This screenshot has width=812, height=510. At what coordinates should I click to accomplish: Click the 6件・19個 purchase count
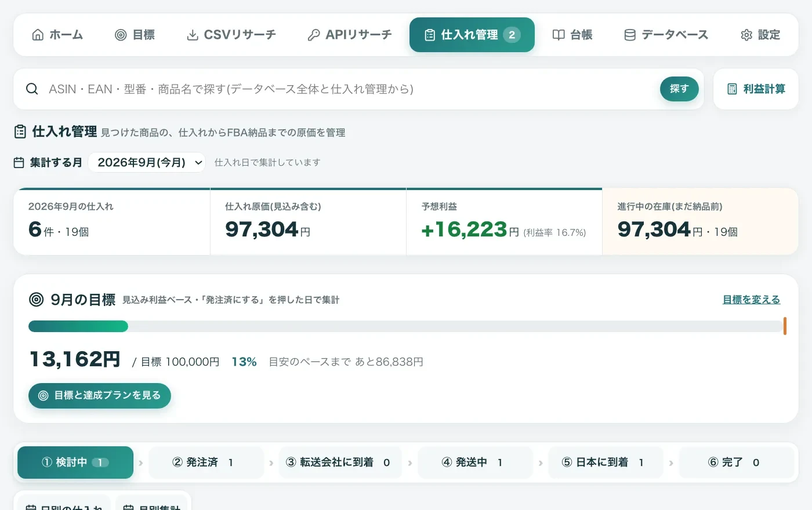(59, 230)
